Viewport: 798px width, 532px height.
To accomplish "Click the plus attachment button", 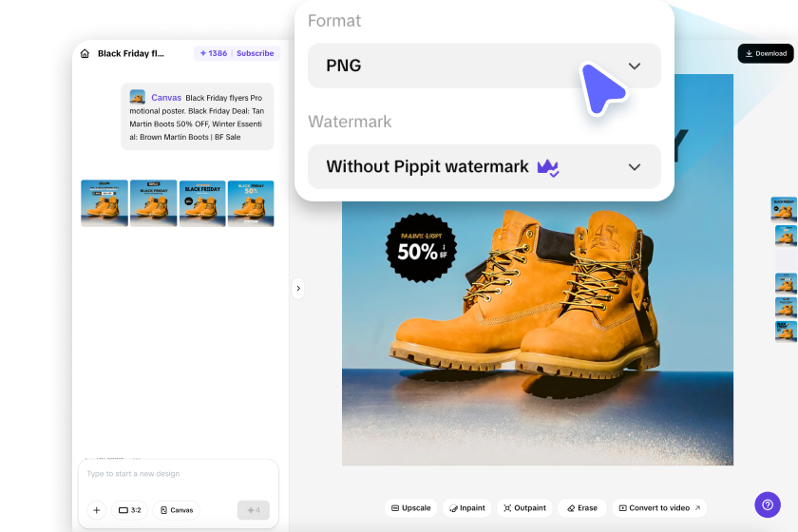I will [97, 510].
